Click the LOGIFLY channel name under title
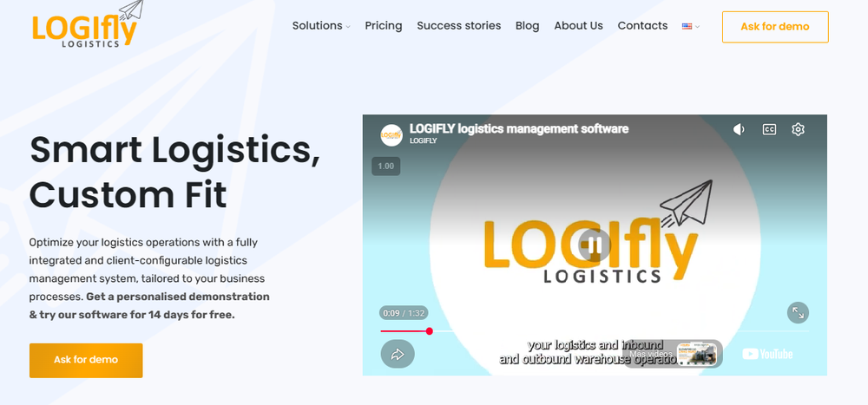 coord(423,141)
